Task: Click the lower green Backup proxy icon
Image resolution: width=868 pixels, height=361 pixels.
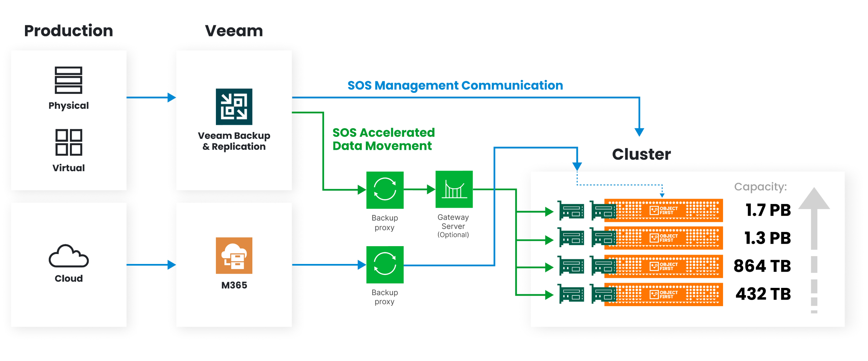Action: 385,265
